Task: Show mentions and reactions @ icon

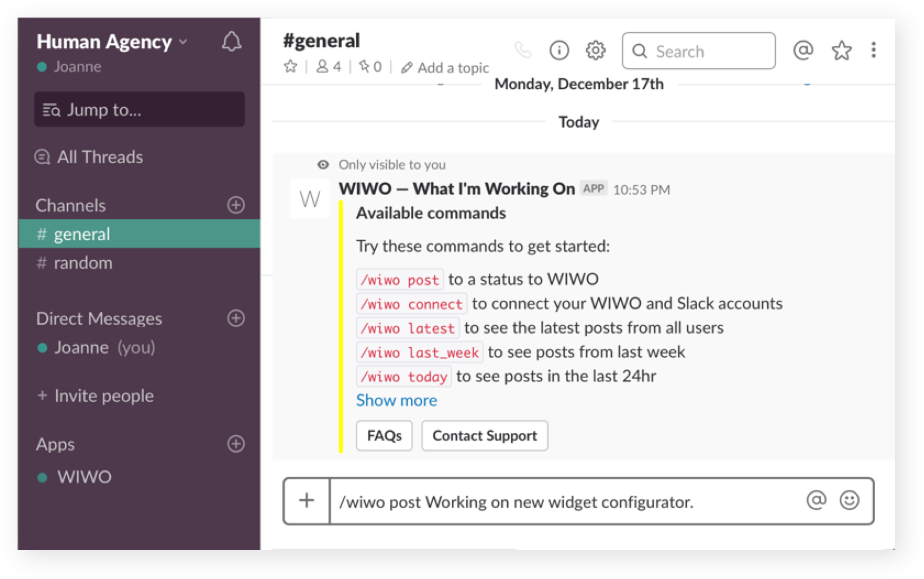Action: (803, 50)
